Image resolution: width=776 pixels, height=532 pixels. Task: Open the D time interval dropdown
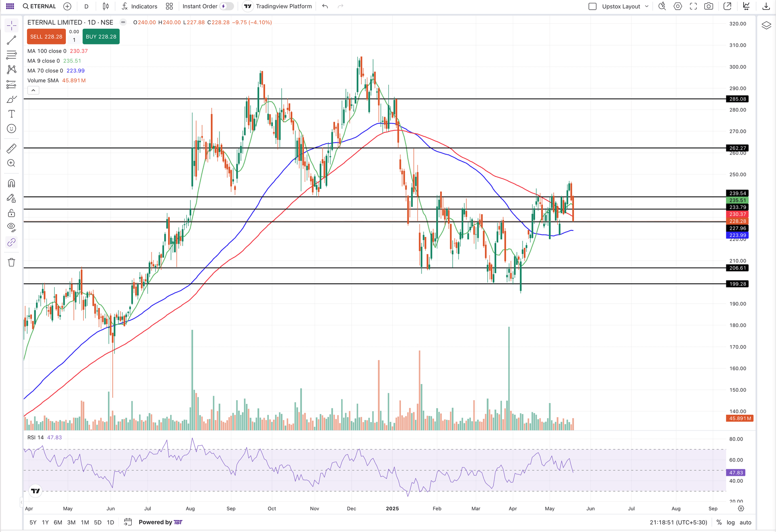pos(86,6)
